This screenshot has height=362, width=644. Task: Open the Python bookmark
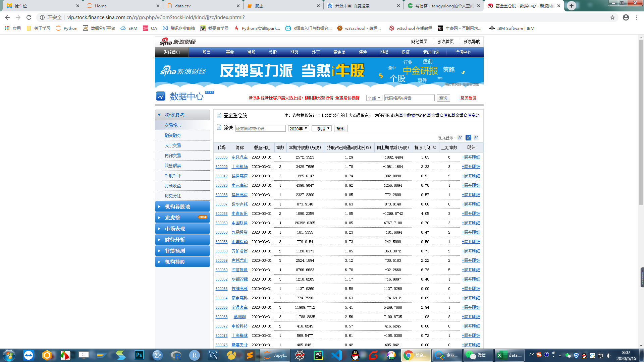67,28
